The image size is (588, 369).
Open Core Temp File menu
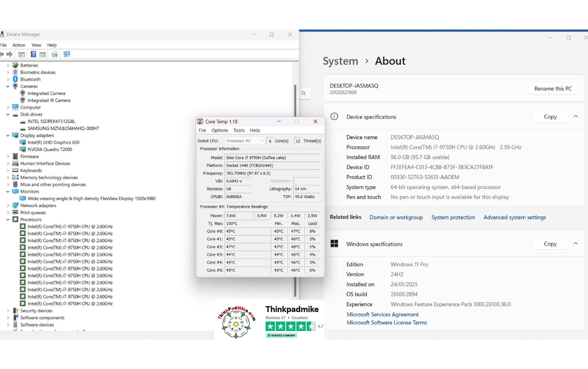(x=202, y=130)
